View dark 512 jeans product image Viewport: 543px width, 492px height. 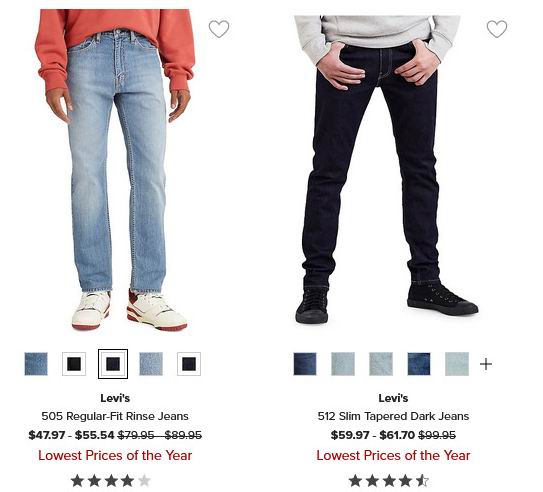pyautogui.click(x=384, y=170)
